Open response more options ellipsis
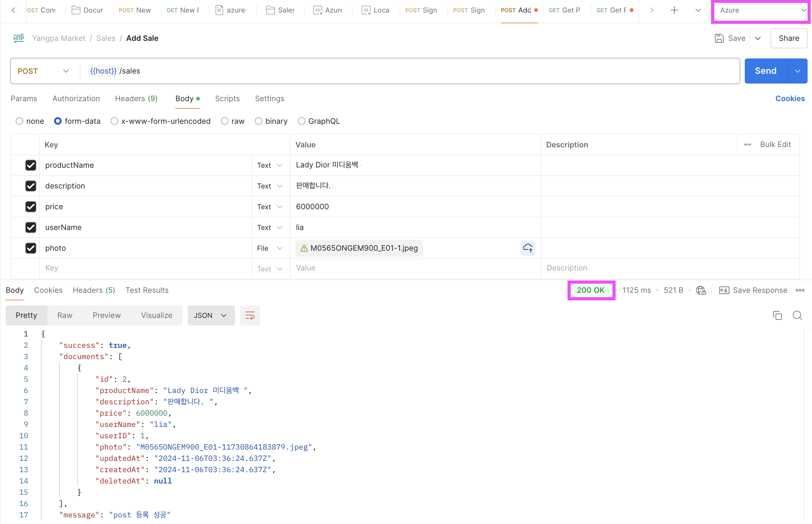The width and height of the screenshot is (812, 524). [800, 290]
